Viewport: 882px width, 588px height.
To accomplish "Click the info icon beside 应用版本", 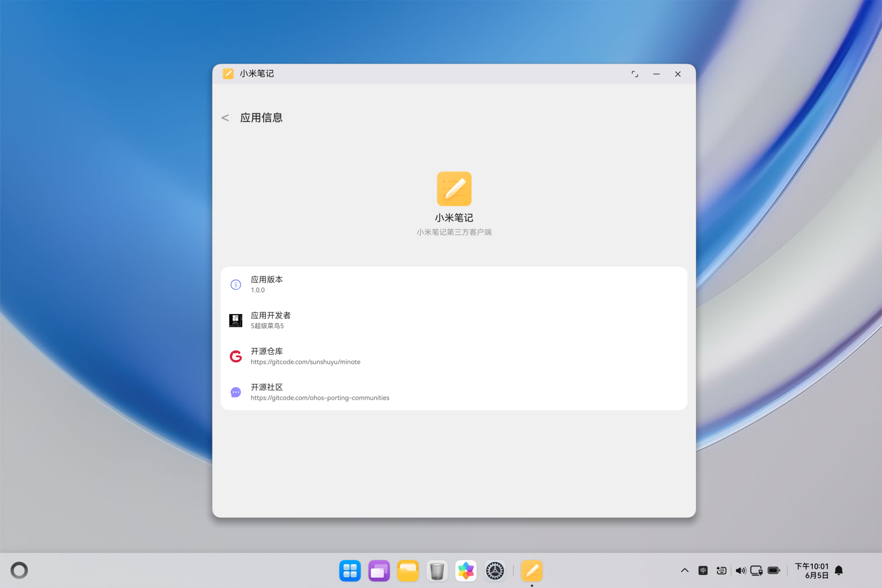I will tap(235, 285).
